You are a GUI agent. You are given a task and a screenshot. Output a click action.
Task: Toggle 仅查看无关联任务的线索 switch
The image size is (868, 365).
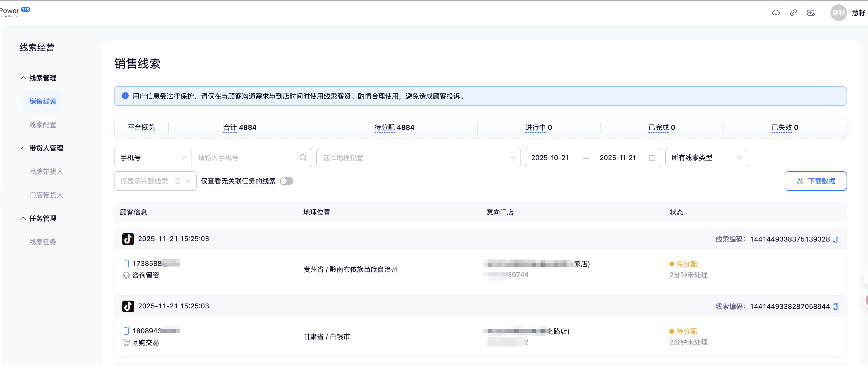(286, 181)
